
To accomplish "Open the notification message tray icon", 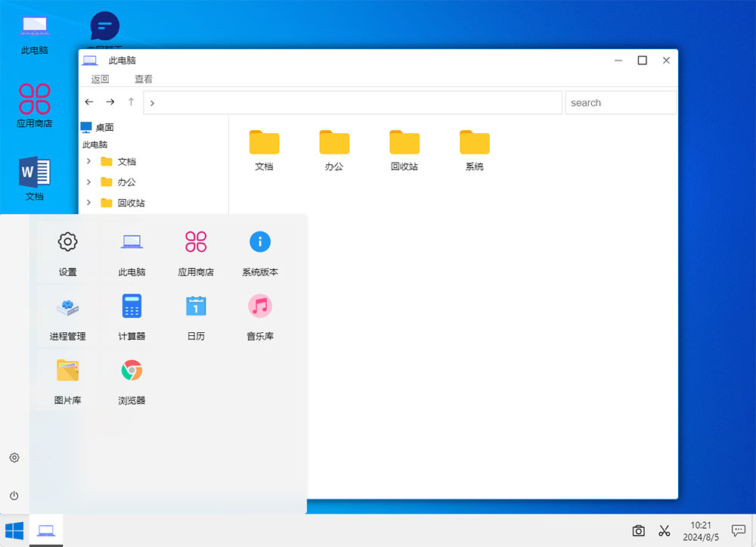I will (x=738, y=530).
